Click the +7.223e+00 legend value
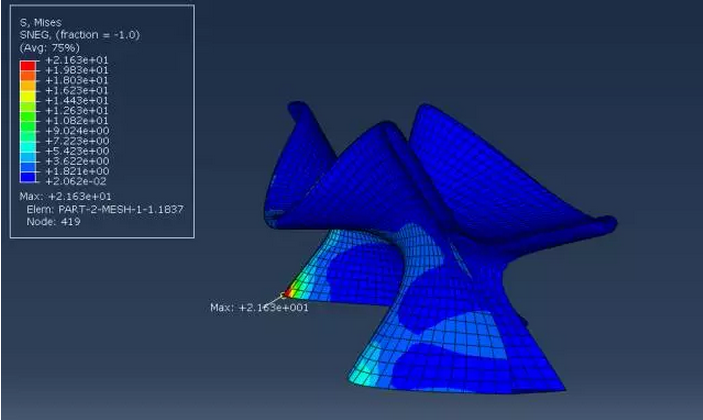The image size is (703, 420). coord(77,141)
